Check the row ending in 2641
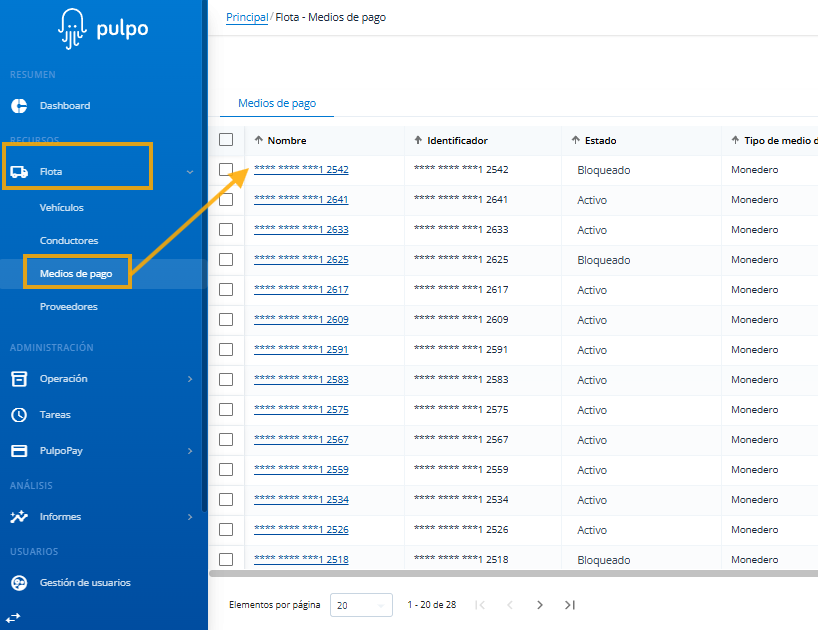 226,200
